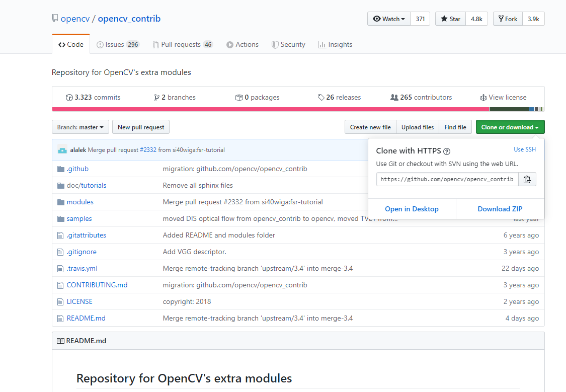Open the Security tab
The image size is (566, 392).
point(288,44)
